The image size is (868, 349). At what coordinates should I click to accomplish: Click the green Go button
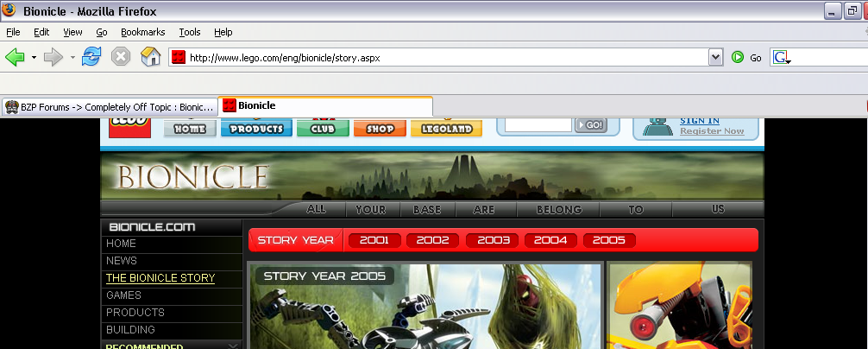(x=746, y=57)
